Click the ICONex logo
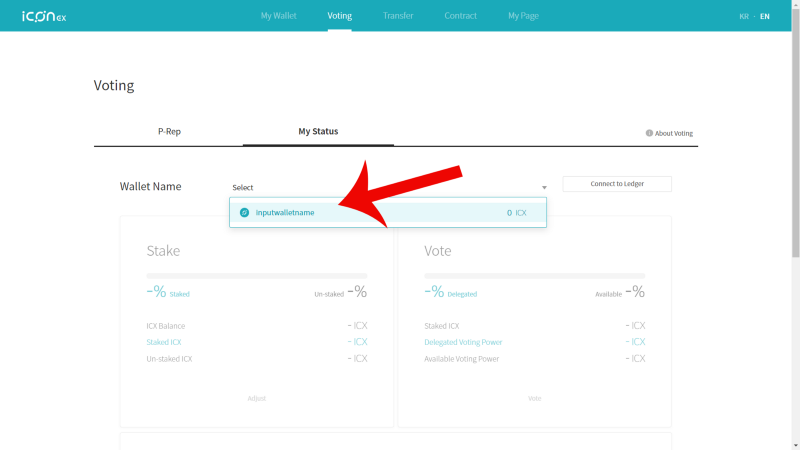This screenshot has width=800, height=450. tap(44, 16)
